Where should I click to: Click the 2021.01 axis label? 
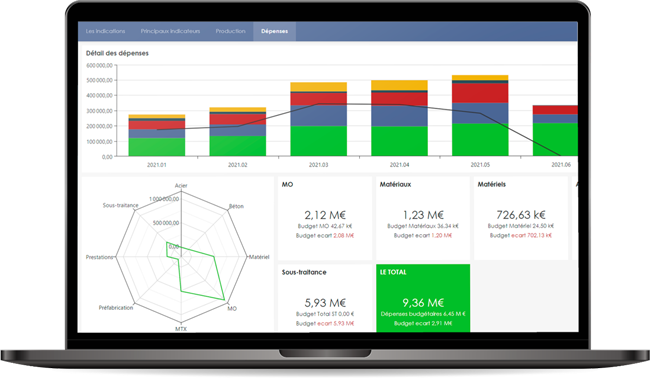(157, 165)
